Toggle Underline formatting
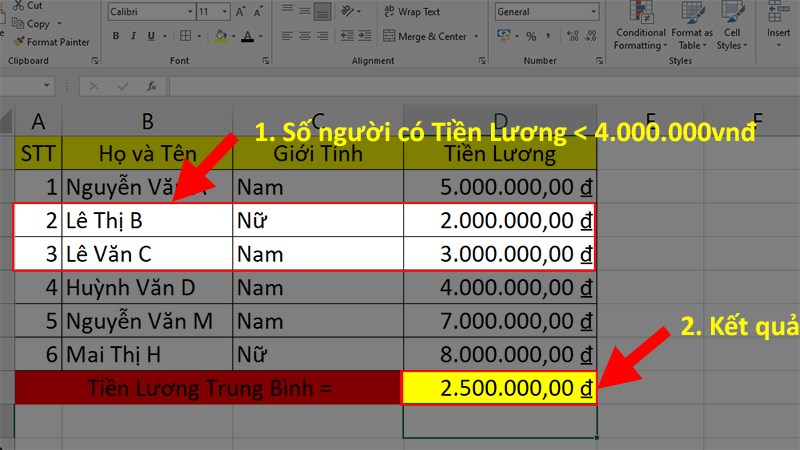This screenshot has height=450, width=800. click(x=151, y=36)
